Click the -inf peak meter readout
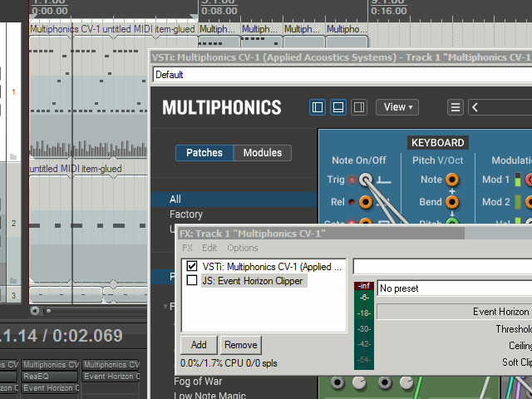532x399 pixels. coord(364,286)
